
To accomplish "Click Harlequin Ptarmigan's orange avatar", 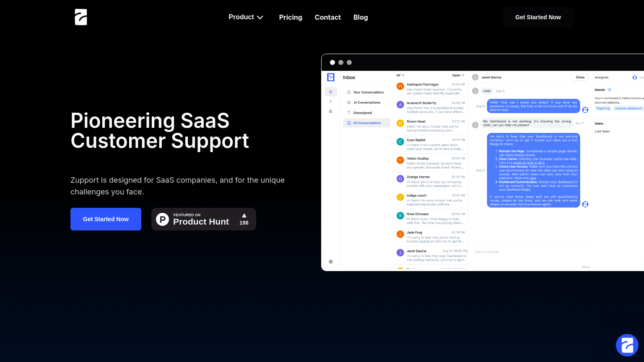I will [x=400, y=86].
